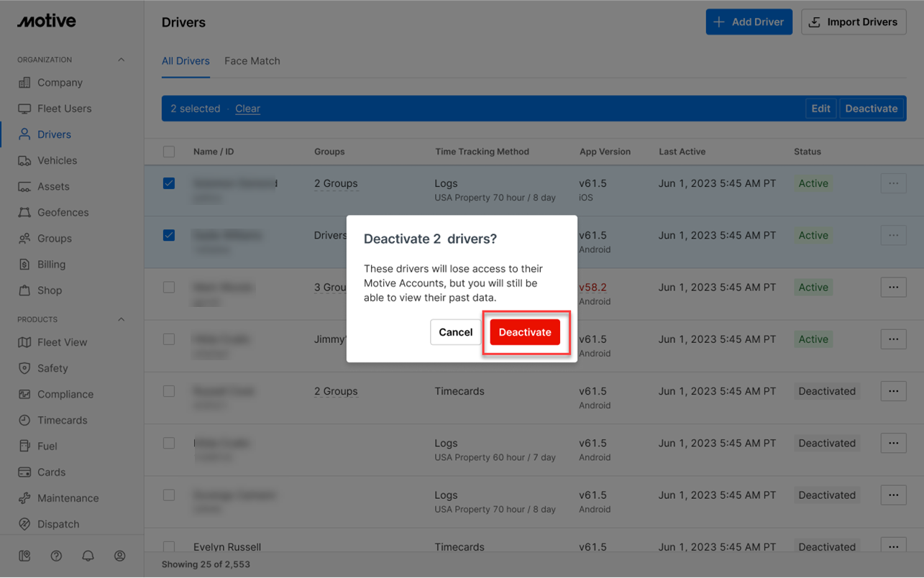Screen dimensions: 924x578
Task: Open more options for Jimmy's group driver
Action: [x=893, y=339]
